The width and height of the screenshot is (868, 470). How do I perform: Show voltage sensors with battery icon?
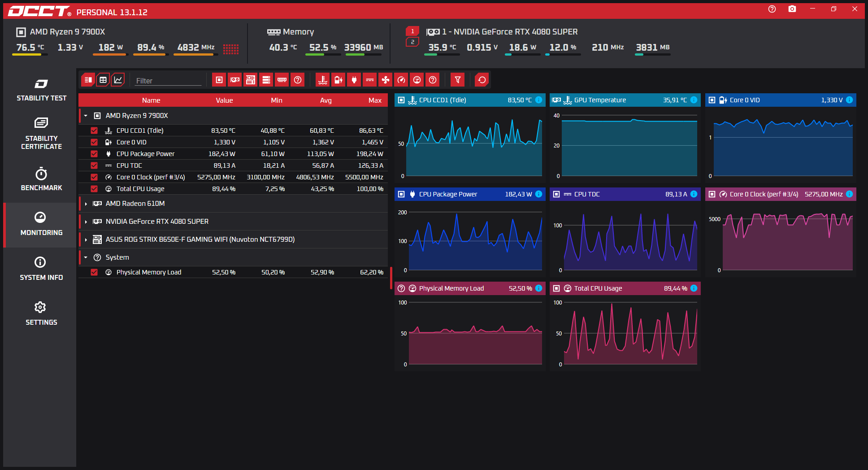(x=339, y=80)
